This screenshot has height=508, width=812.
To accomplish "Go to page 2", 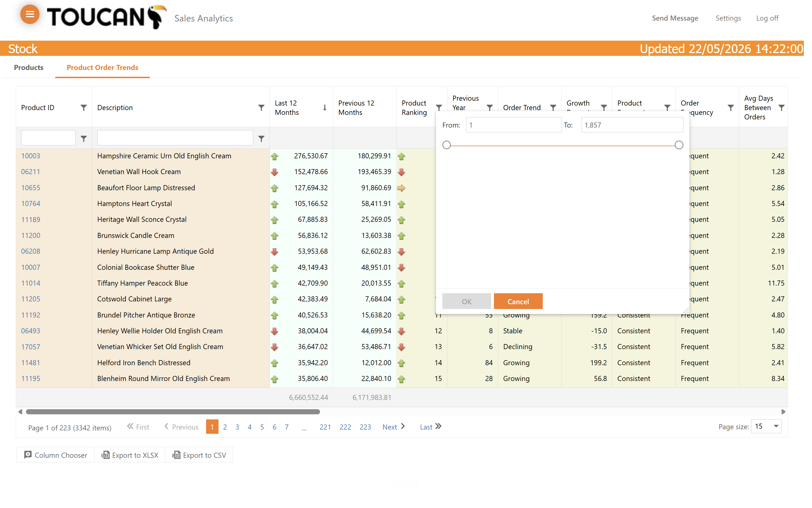I will coord(225,427).
